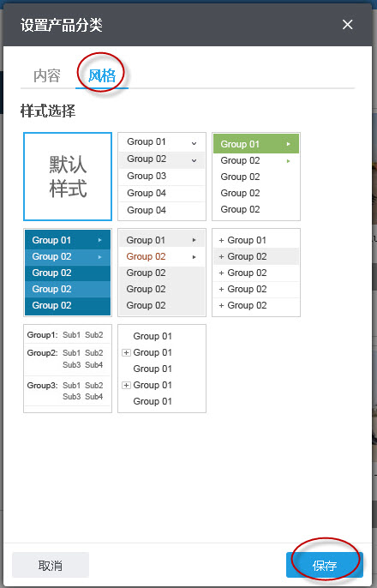Click the chevron beside Group 01 in the dropdown style
Viewport: 377px width, 588px height.
[x=194, y=143]
